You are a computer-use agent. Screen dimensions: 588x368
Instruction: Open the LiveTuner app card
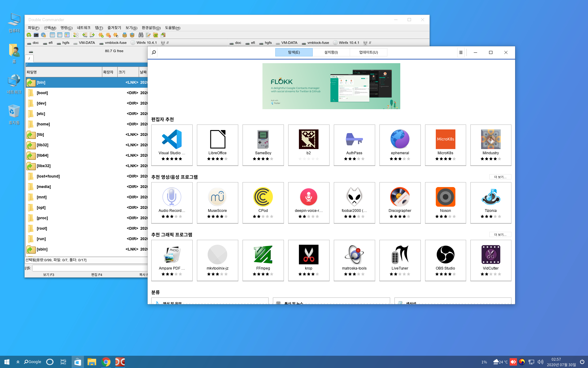(400, 260)
